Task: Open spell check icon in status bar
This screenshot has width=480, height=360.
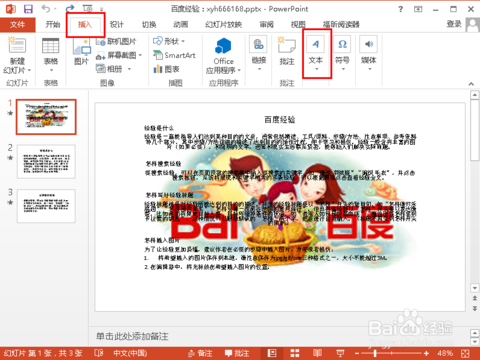Action: [x=99, y=353]
